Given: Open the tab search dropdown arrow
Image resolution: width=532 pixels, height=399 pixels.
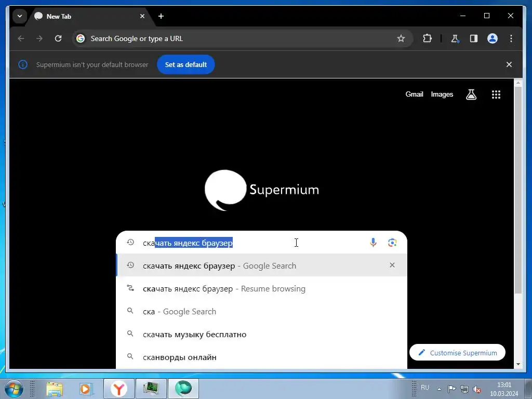Looking at the screenshot, I should [20, 16].
